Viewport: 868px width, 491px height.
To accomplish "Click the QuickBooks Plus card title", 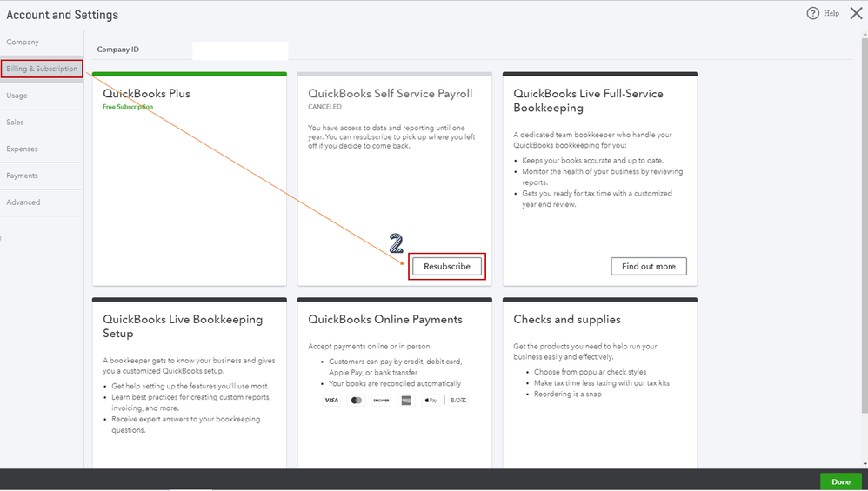I will [x=147, y=94].
